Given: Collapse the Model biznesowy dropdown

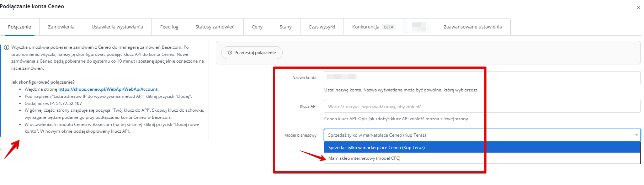Looking at the screenshot, I should pos(482,135).
